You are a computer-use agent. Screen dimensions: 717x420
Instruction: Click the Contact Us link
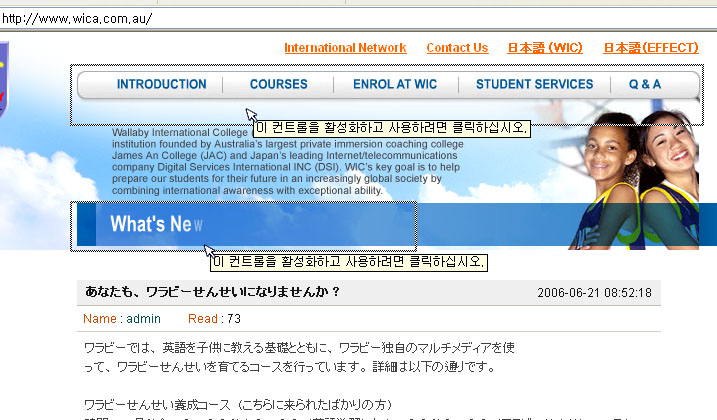(x=457, y=48)
